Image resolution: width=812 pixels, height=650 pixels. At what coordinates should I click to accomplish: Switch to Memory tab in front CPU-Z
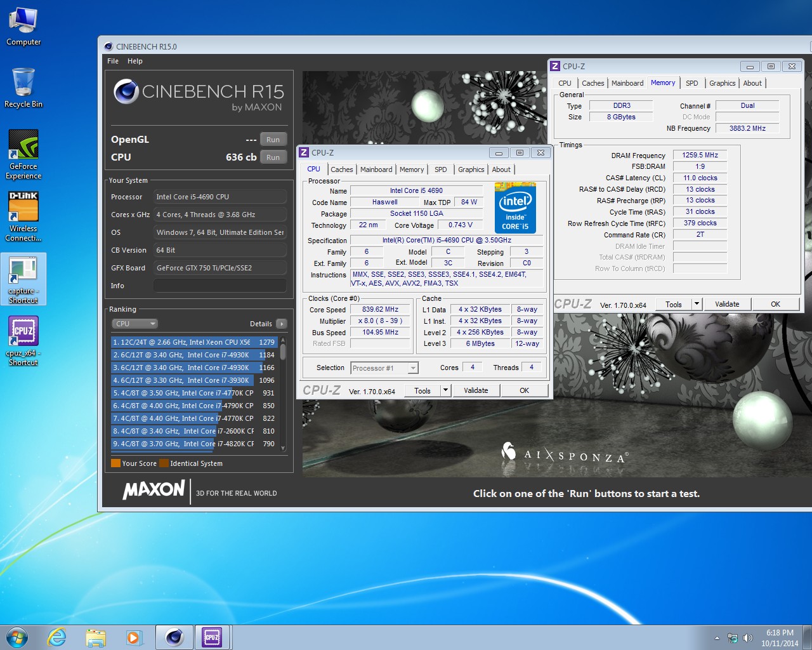click(x=412, y=169)
